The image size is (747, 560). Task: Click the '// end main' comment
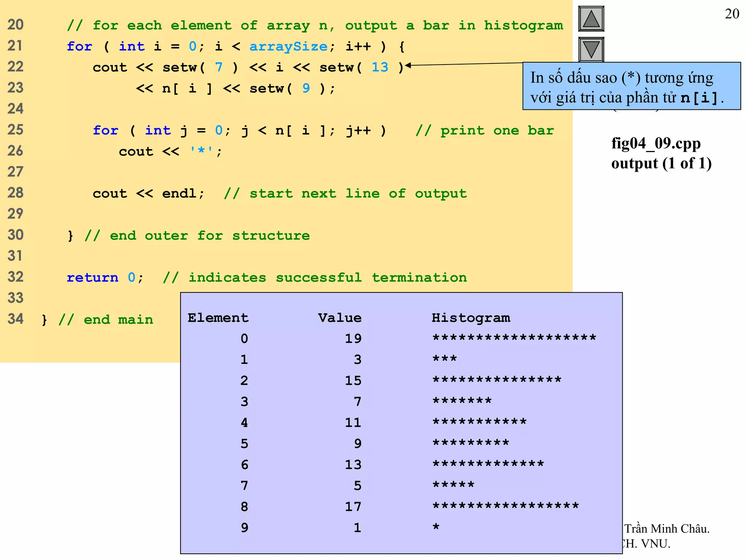click(x=106, y=320)
